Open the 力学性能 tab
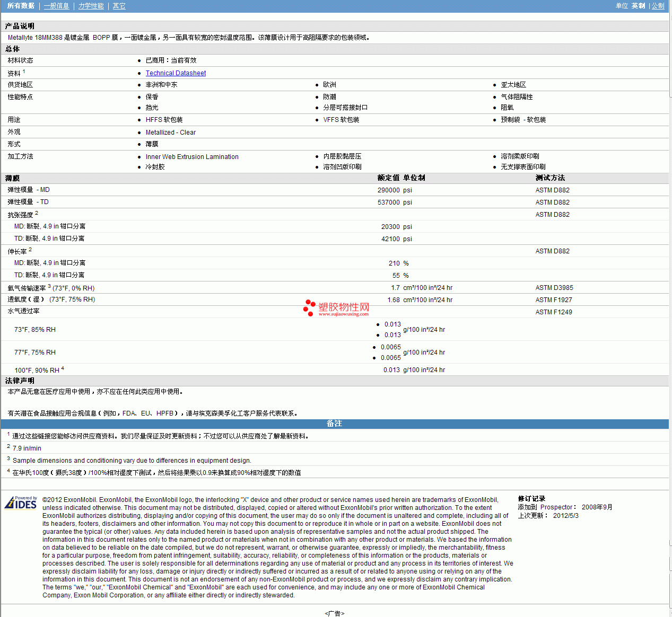The height and width of the screenshot is (617, 672). pos(91,6)
